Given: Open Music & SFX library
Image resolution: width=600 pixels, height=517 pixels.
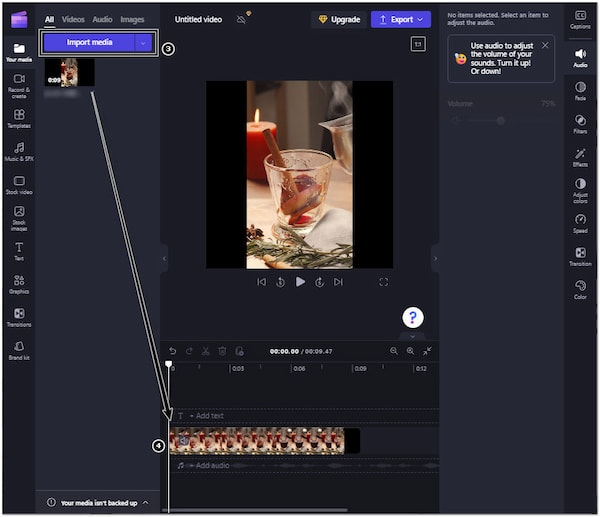Looking at the screenshot, I should pos(19,152).
